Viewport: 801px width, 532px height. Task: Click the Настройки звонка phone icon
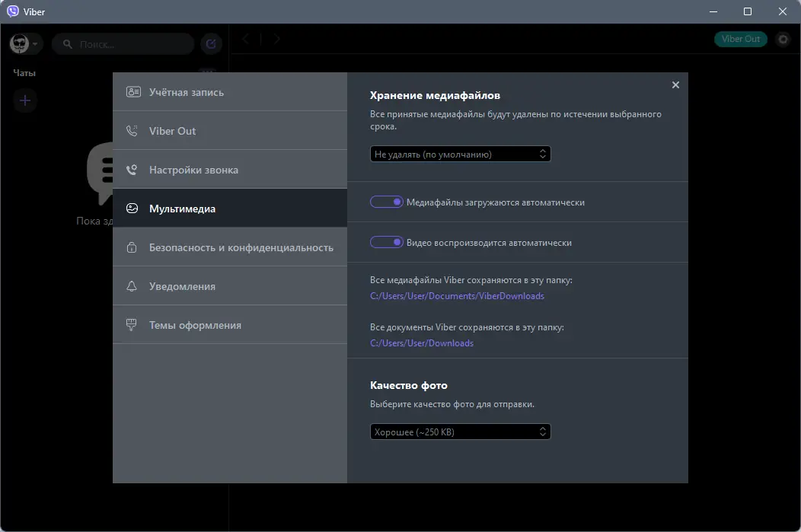click(132, 170)
